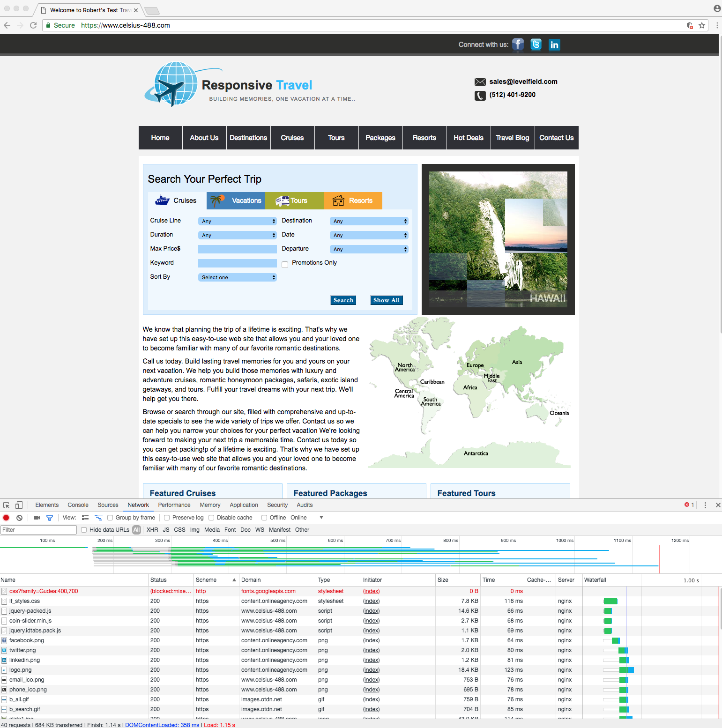The width and height of the screenshot is (722, 728).
Task: Stop network recording red button
Action: (x=6, y=518)
